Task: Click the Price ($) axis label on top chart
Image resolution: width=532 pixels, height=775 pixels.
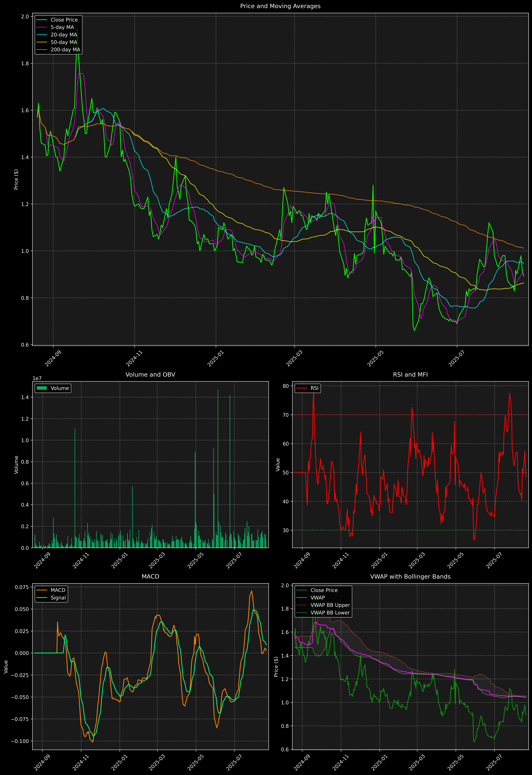Action: tap(16, 179)
